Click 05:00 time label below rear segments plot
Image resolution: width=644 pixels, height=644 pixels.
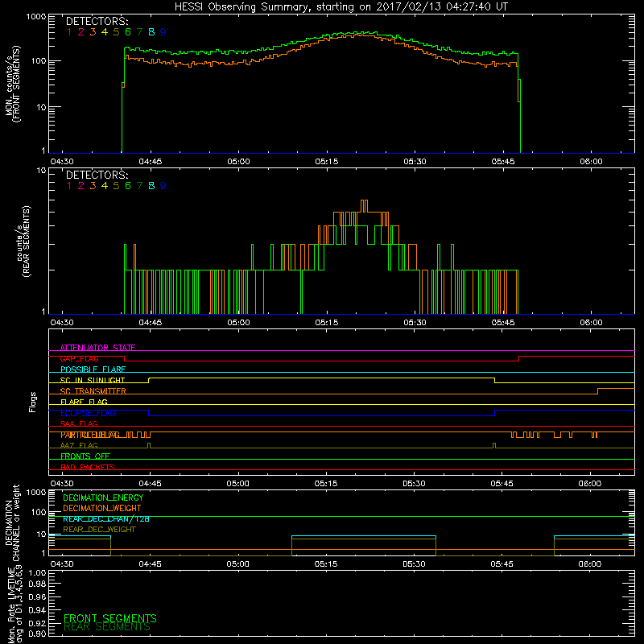pos(238,323)
